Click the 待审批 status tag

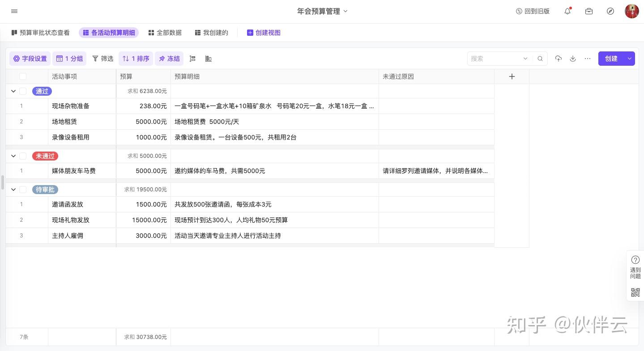click(x=45, y=190)
